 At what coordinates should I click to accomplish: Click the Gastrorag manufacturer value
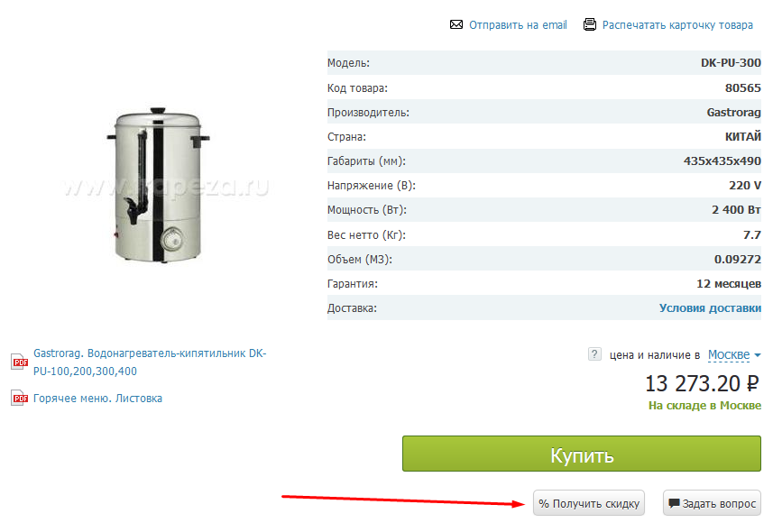pos(733,113)
